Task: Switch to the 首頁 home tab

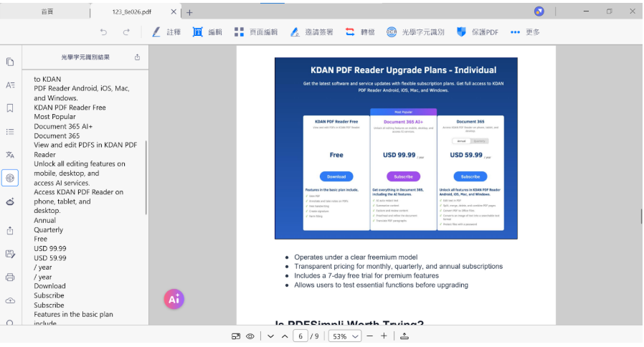Action: 47,12
